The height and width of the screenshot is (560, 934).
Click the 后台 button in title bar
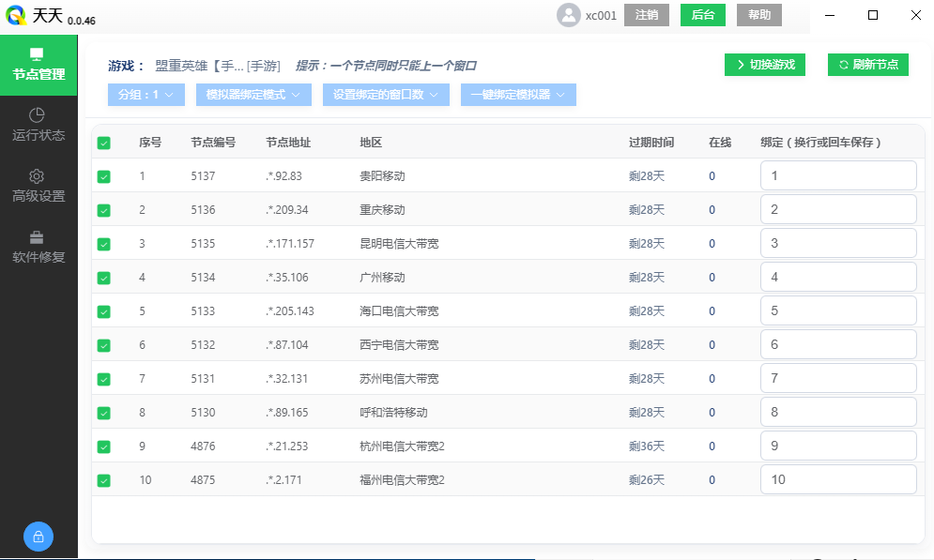tap(702, 15)
